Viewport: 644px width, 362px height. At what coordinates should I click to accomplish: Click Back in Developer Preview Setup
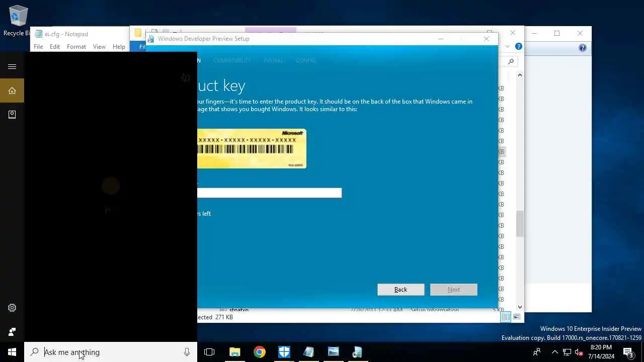coord(401,290)
